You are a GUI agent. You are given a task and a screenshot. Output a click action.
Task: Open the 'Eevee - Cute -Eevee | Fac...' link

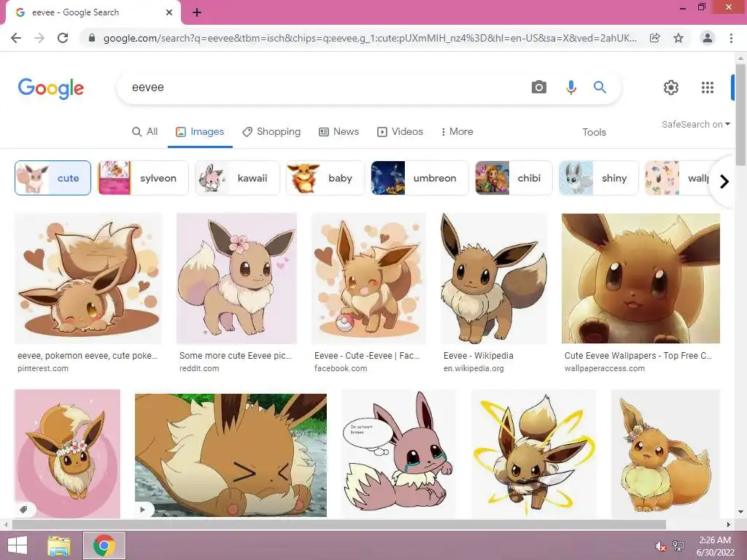367,356
